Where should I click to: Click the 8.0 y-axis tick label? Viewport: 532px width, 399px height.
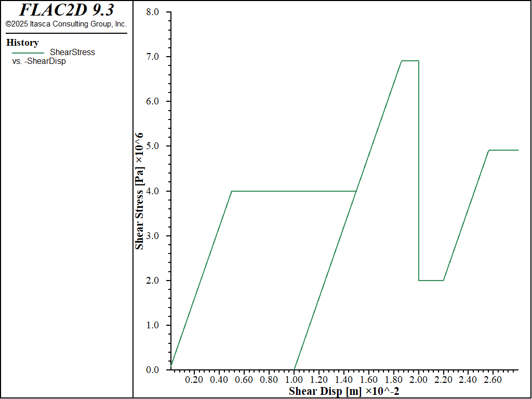tap(152, 11)
